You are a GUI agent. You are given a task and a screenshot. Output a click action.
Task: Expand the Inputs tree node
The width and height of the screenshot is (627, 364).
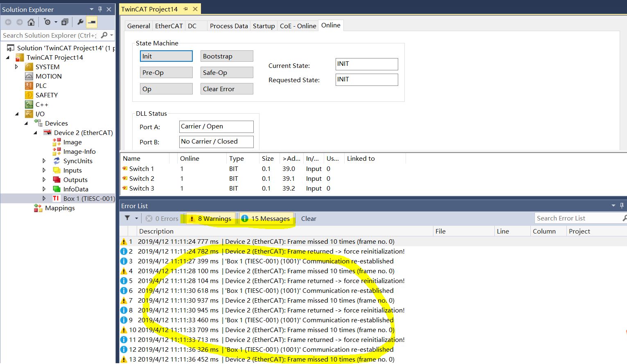(44, 170)
